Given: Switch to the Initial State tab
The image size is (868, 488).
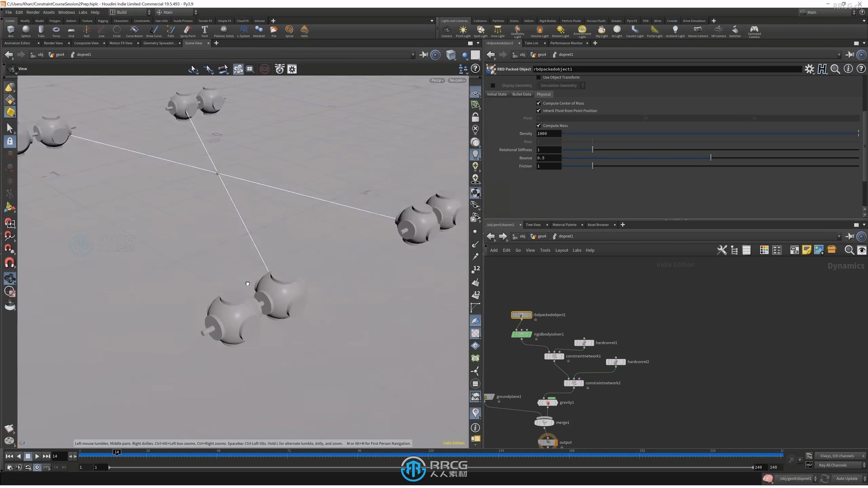Looking at the screenshot, I should coord(497,94).
